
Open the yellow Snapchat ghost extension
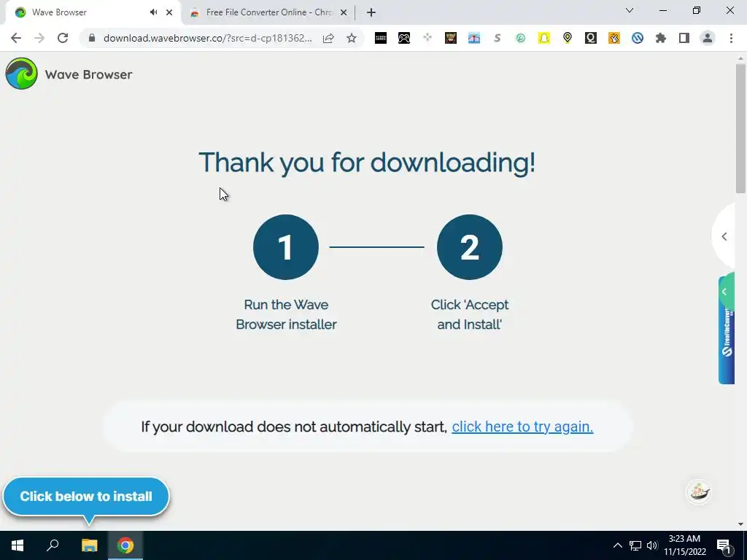tap(544, 38)
